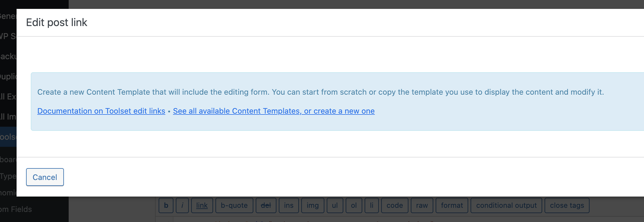Click the close tags button
Viewport: 644px width, 222px height.
click(567, 205)
